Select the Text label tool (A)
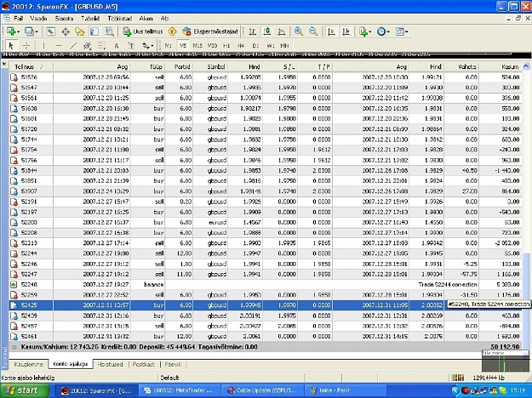The width and height of the screenshot is (532, 398). point(116,45)
